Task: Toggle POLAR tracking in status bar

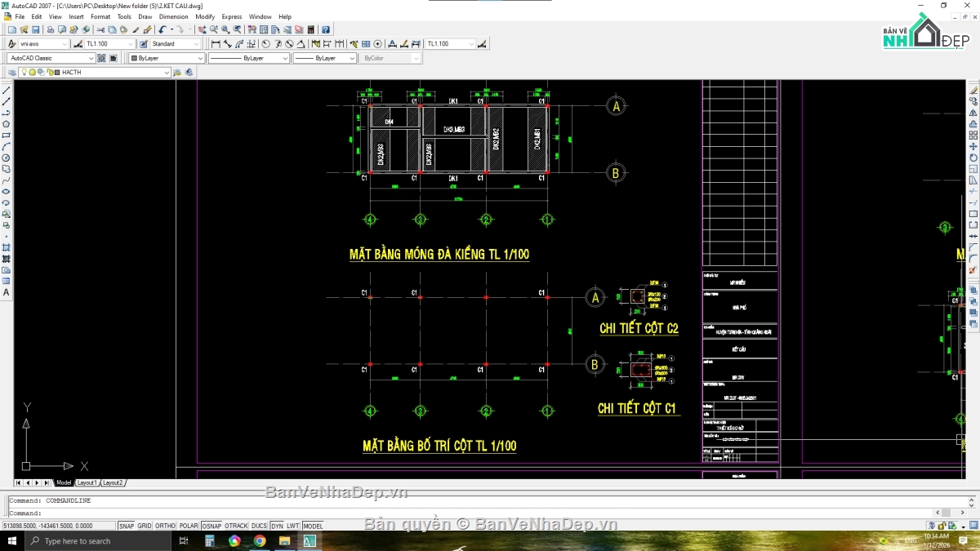Action: tap(189, 526)
